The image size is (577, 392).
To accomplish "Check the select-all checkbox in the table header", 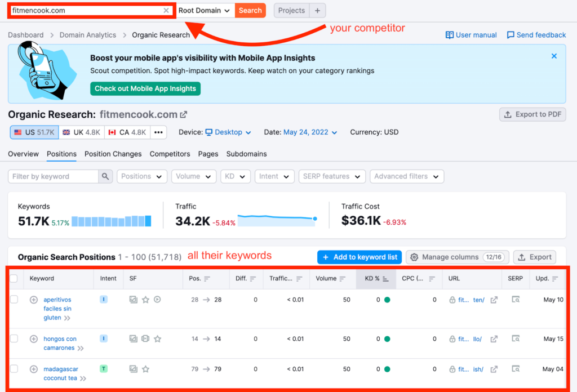I will [x=14, y=279].
